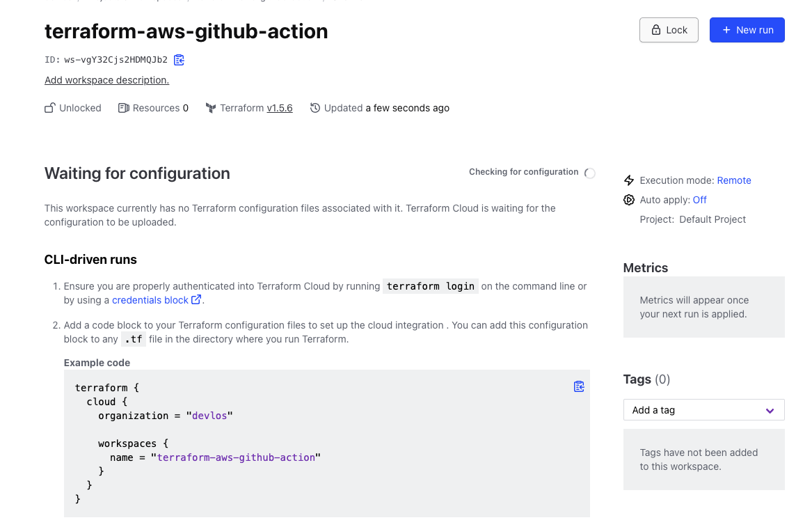Click the Checking for configuration spinner
The height and width of the screenshot is (527, 812).
coord(590,173)
